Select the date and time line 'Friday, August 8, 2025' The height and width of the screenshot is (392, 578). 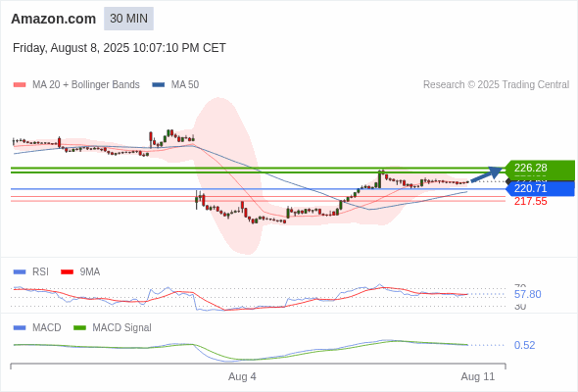(x=120, y=48)
